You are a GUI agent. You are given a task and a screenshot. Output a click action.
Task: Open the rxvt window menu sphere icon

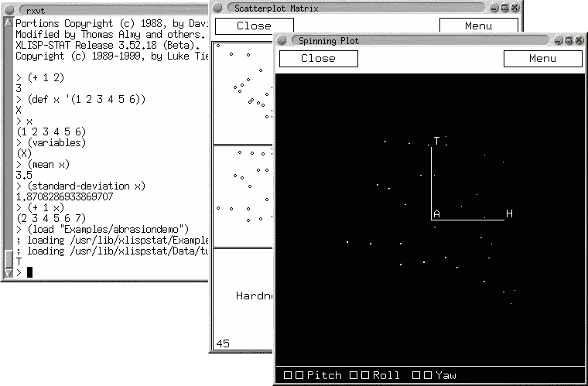[9, 10]
